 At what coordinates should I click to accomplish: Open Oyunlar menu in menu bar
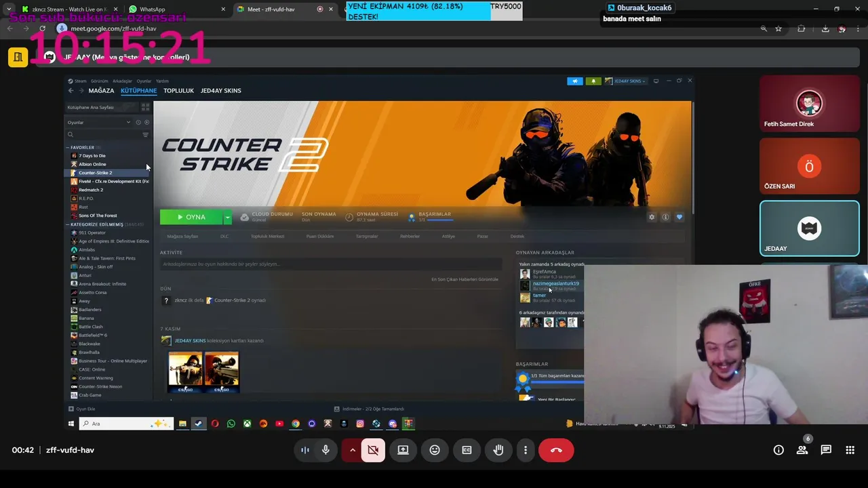pyautogui.click(x=144, y=81)
